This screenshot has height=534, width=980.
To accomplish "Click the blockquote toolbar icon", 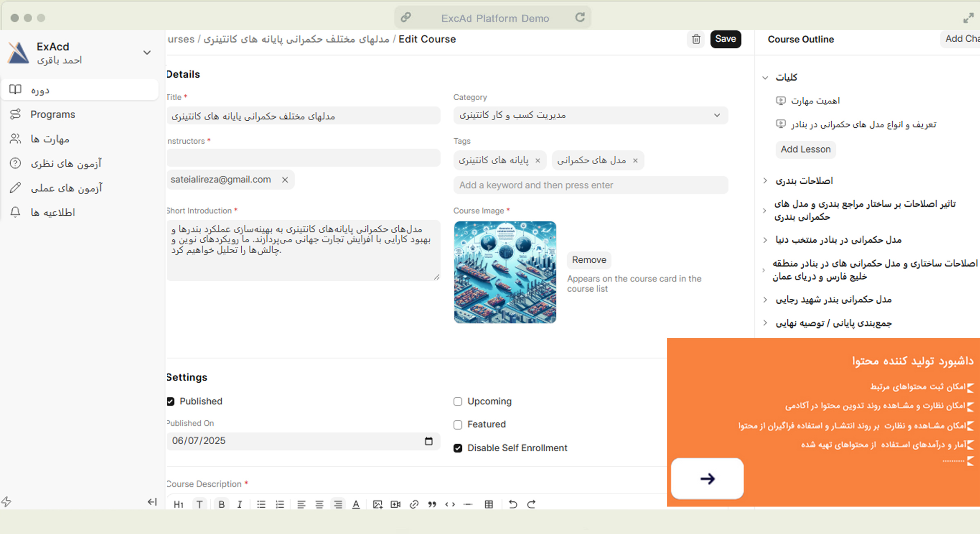I will click(432, 504).
